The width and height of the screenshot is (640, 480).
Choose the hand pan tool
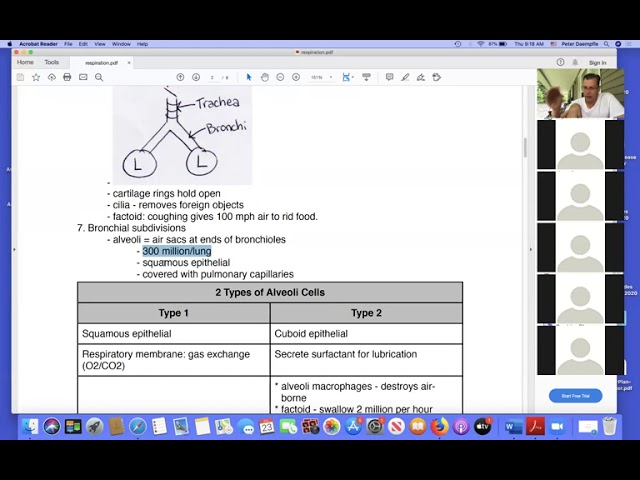click(264, 77)
